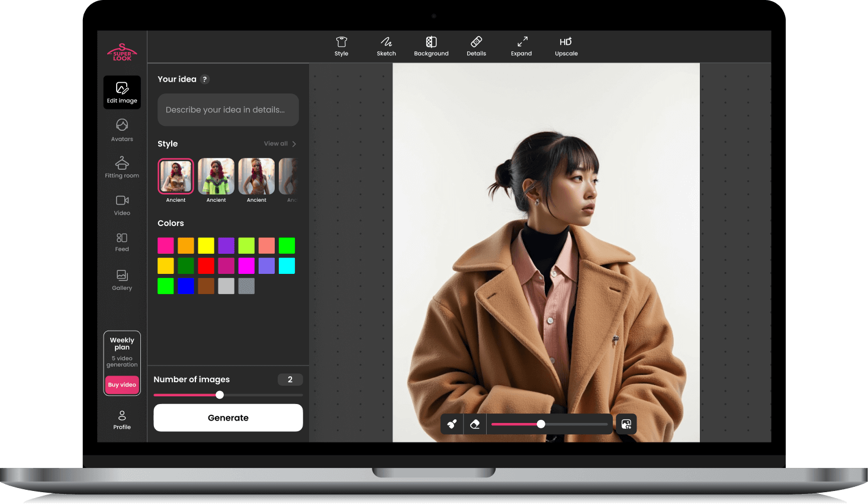Click the Number of images slider handle
Viewport: 868px width, 504px height.
(220, 395)
